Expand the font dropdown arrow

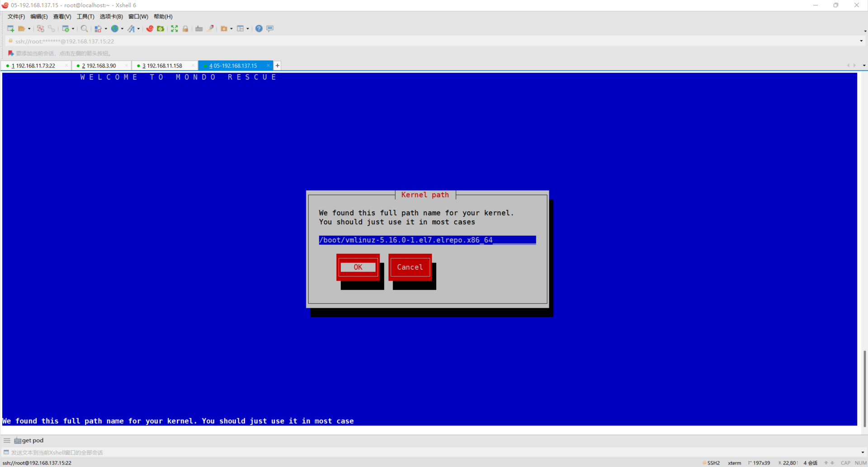point(138,29)
